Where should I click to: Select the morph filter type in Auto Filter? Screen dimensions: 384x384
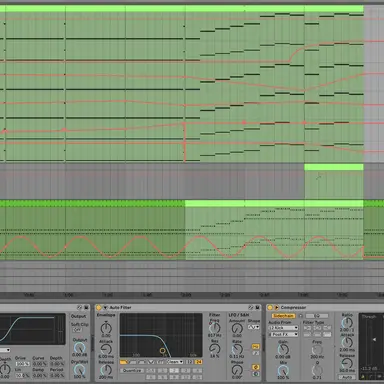click(x=160, y=362)
